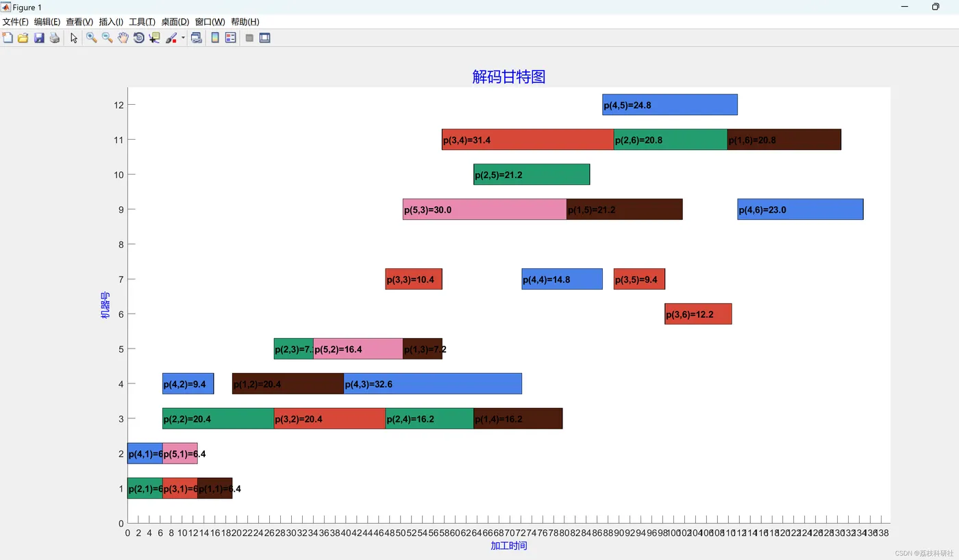Screen dimensions: 959x560
Task: Open an existing figure file
Action: coord(23,38)
